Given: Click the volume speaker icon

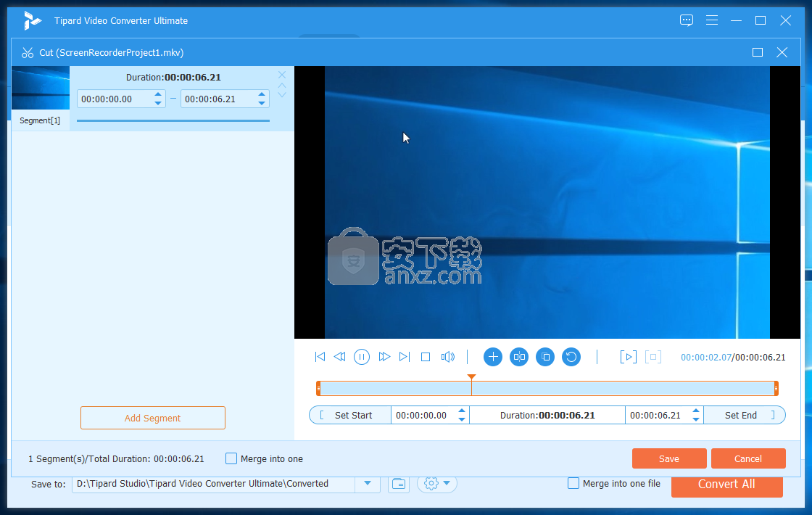Looking at the screenshot, I should pos(447,356).
